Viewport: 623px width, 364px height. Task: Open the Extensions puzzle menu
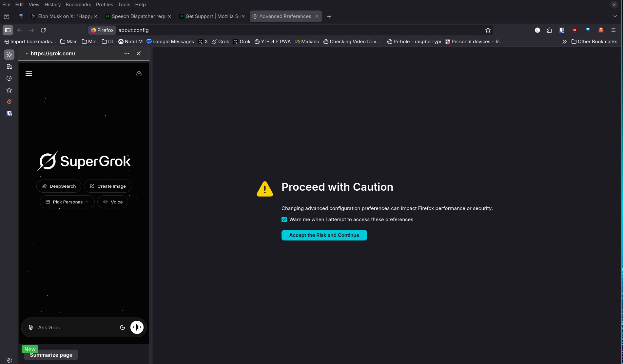coord(550,30)
